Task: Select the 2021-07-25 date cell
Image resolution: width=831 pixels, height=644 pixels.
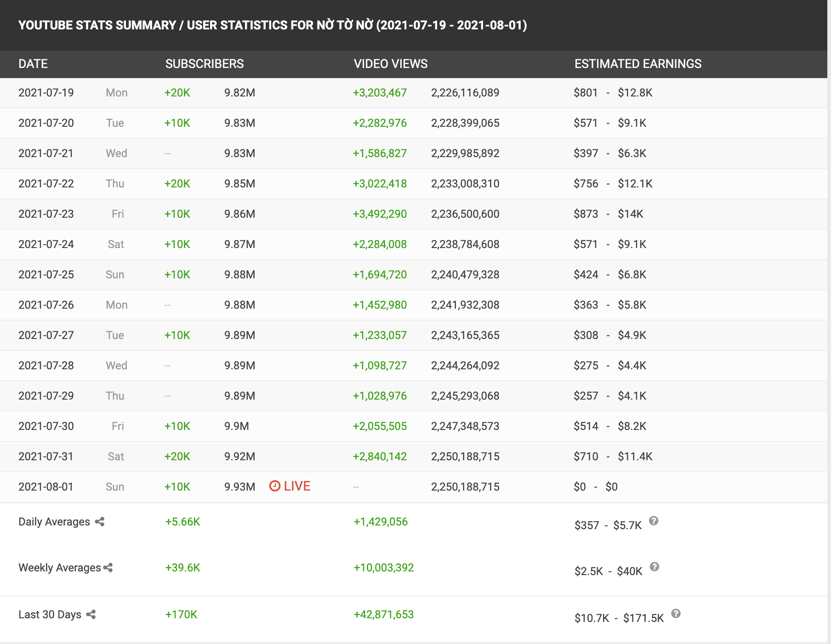Action: tap(46, 274)
